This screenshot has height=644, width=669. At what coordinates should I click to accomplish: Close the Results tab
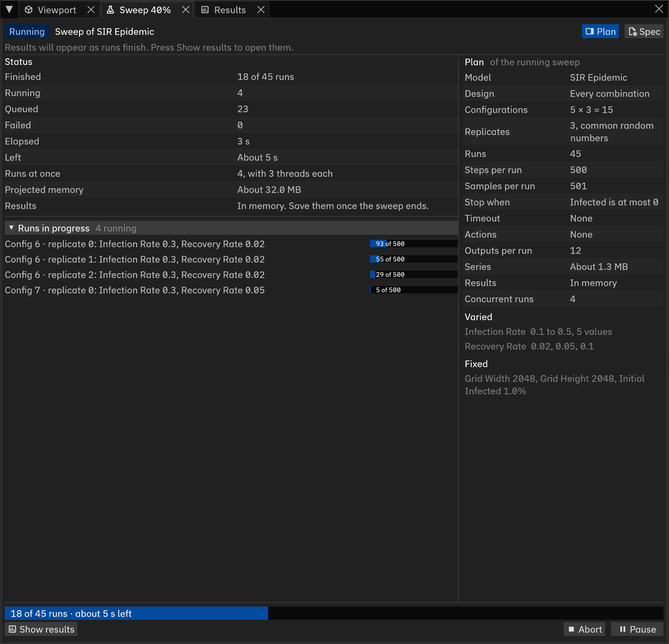(261, 10)
